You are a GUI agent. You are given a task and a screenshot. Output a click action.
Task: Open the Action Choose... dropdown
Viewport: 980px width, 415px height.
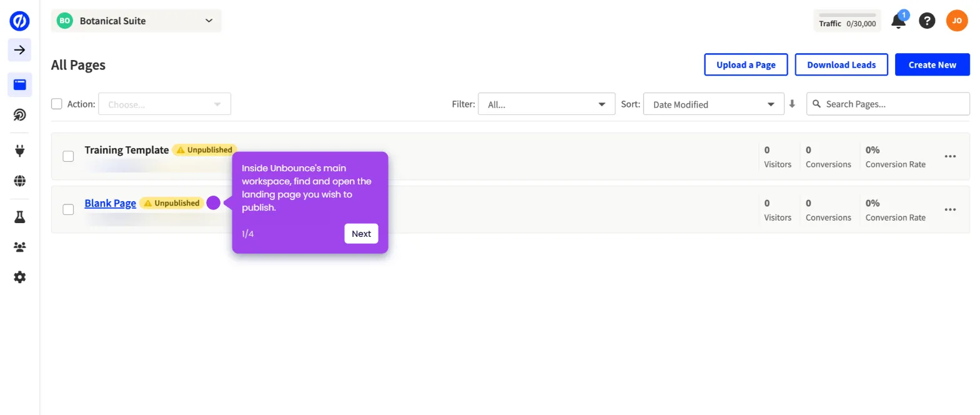[164, 104]
